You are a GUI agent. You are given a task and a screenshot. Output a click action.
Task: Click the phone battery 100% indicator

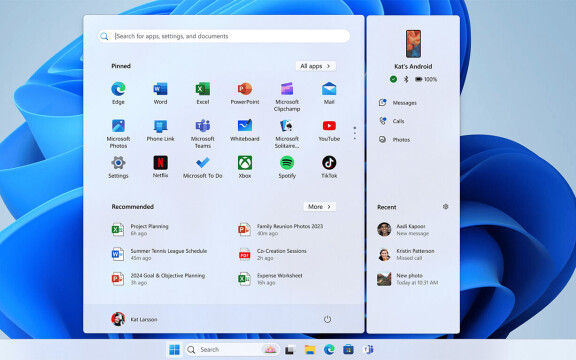click(426, 79)
